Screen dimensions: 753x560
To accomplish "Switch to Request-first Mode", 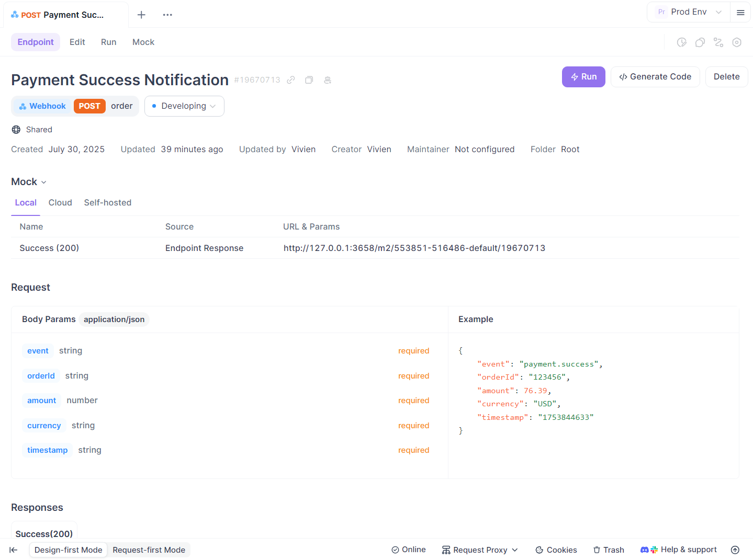I will [x=149, y=550].
